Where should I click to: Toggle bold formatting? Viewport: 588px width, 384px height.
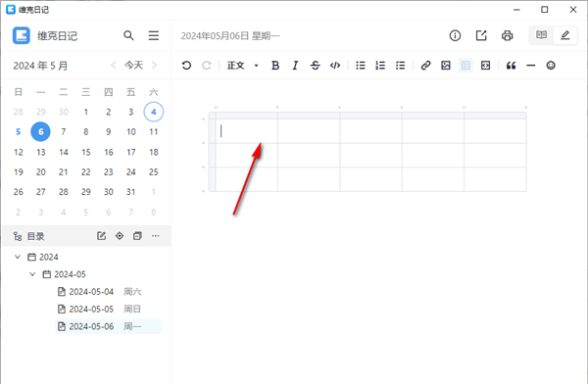point(275,66)
